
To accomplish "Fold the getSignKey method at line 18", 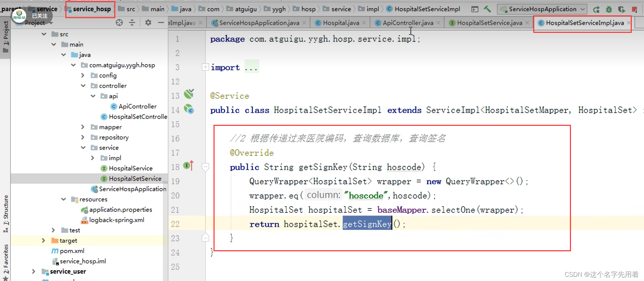I will pyautogui.click(x=205, y=167).
